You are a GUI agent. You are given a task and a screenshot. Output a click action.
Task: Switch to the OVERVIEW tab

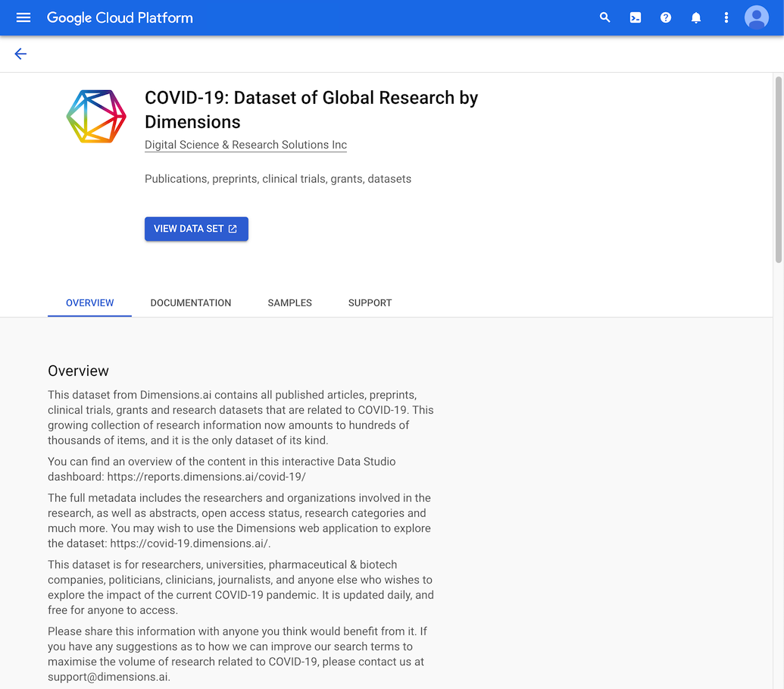point(90,302)
